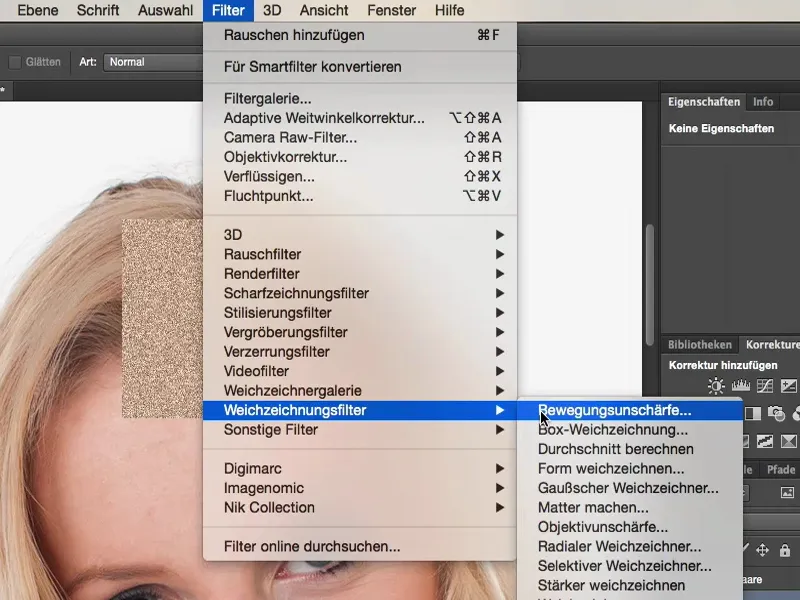Open the Digimarc submenu

[360, 468]
